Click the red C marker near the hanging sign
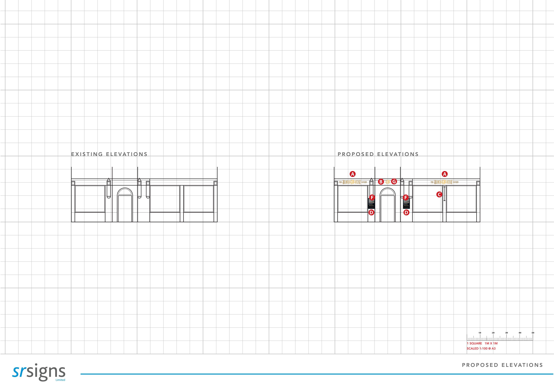The height and width of the screenshot is (392, 554). (x=439, y=194)
